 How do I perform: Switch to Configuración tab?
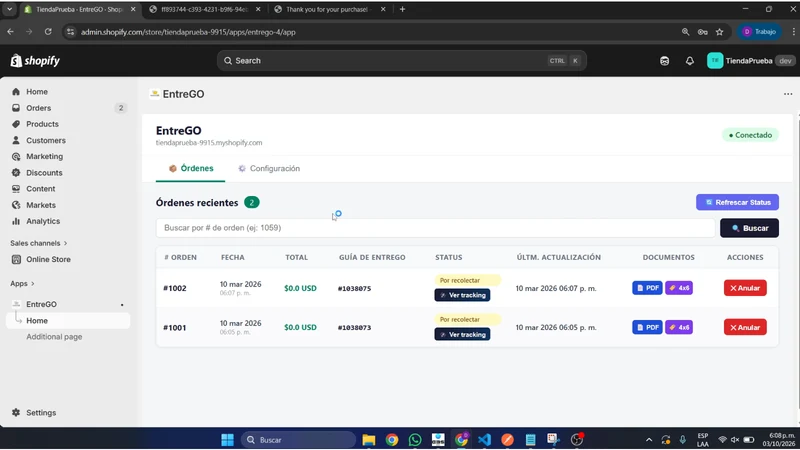click(269, 168)
